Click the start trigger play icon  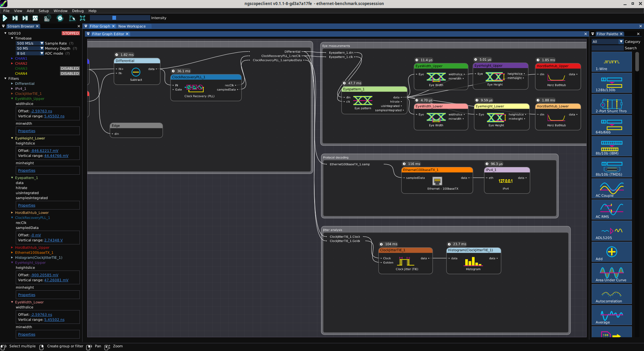point(5,18)
